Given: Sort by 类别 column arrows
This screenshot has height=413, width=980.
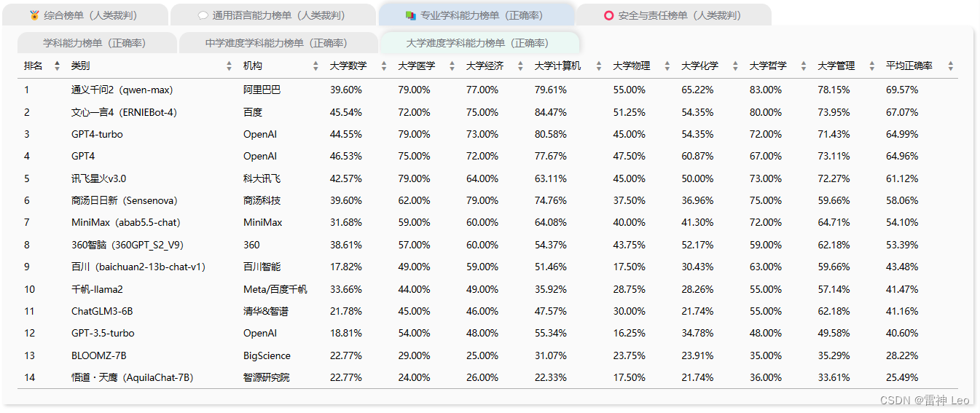Looking at the screenshot, I should pos(230,66).
